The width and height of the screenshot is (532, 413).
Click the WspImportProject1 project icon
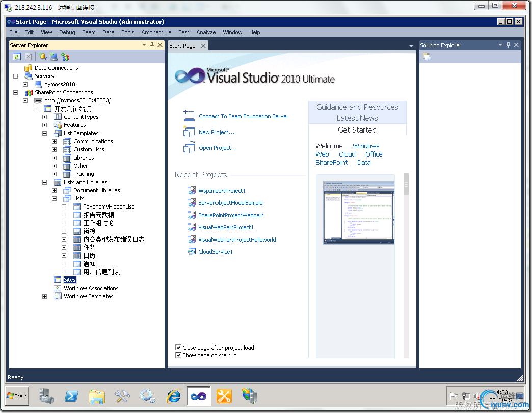tap(192, 190)
